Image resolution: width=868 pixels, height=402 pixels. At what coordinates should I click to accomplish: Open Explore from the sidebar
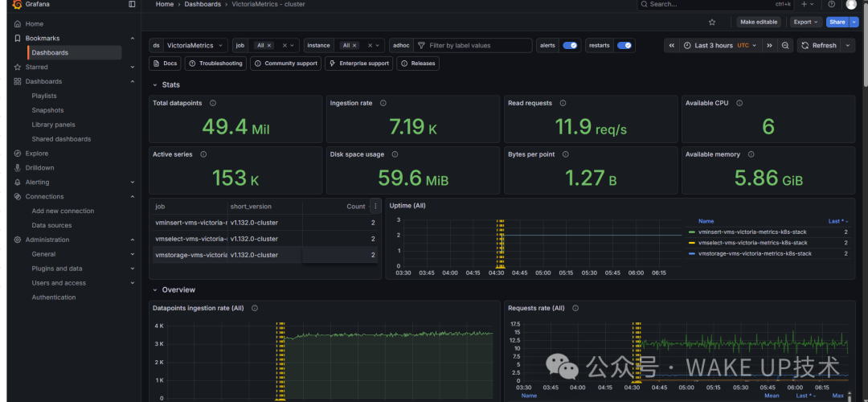click(x=37, y=154)
